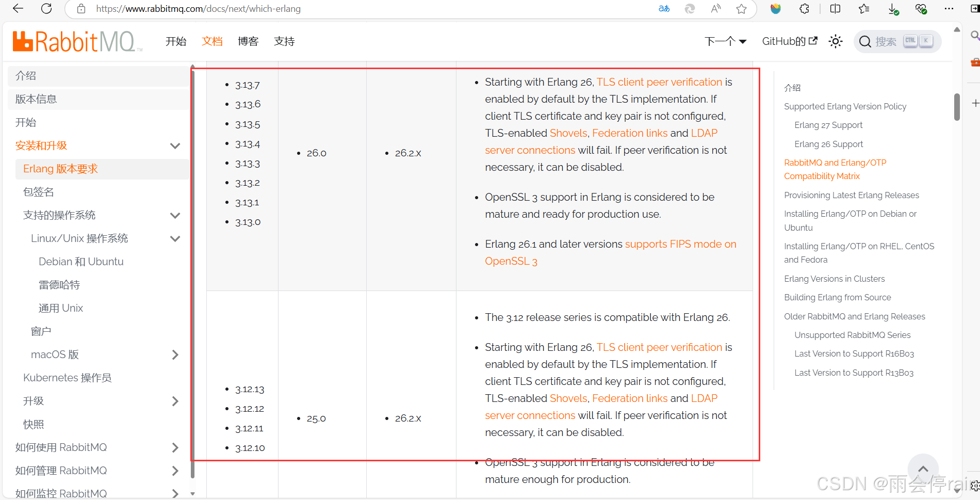Jump to Erlang 27 Support in contents
Image resolution: width=980 pixels, height=500 pixels.
coord(828,125)
